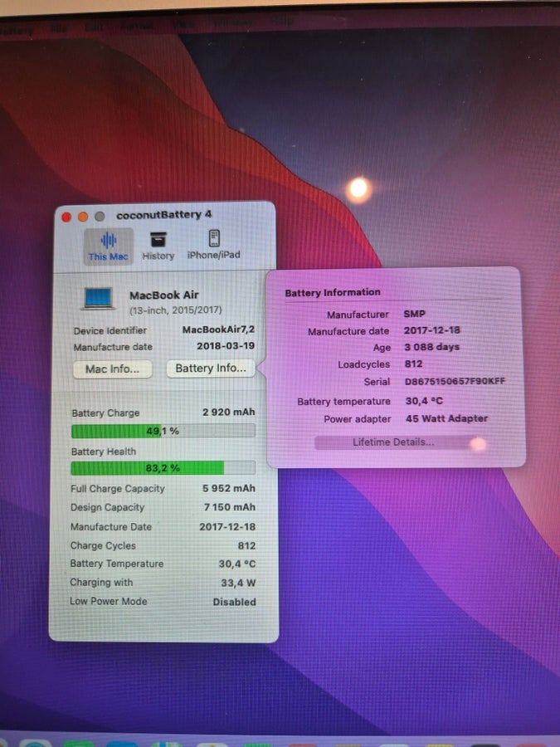Click the MacBookAir7,2 device identifier value
The width and height of the screenshot is (560, 747).
(x=218, y=330)
